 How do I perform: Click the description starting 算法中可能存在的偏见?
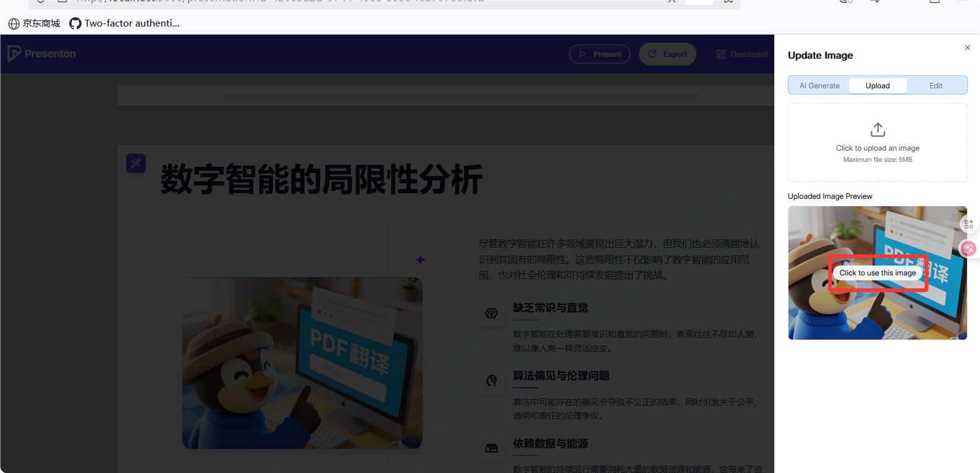point(635,409)
